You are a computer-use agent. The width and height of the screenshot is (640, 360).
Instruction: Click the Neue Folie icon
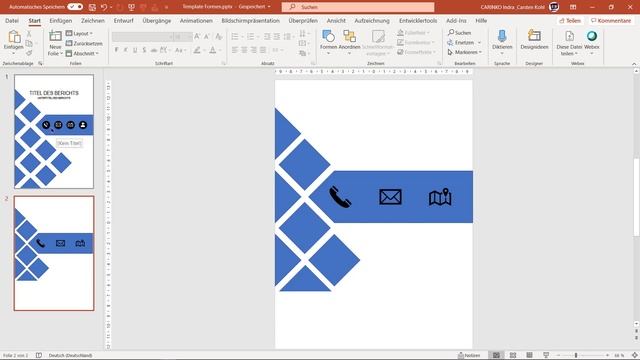pyautogui.click(x=55, y=36)
